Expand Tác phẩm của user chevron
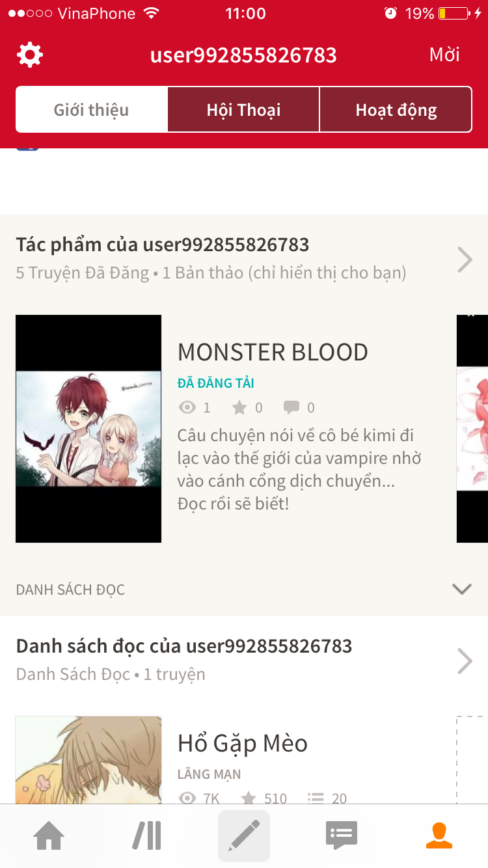The height and width of the screenshot is (868, 488). 465,260
